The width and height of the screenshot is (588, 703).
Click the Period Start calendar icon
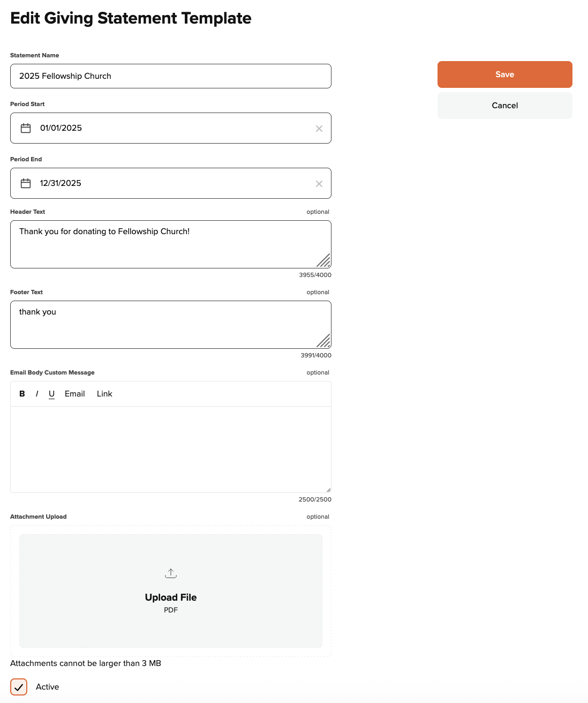(26, 128)
